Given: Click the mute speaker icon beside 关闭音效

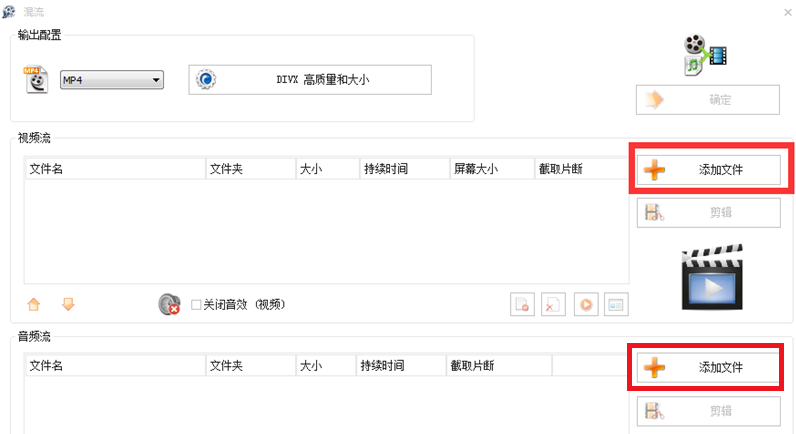Looking at the screenshot, I should pos(169,305).
